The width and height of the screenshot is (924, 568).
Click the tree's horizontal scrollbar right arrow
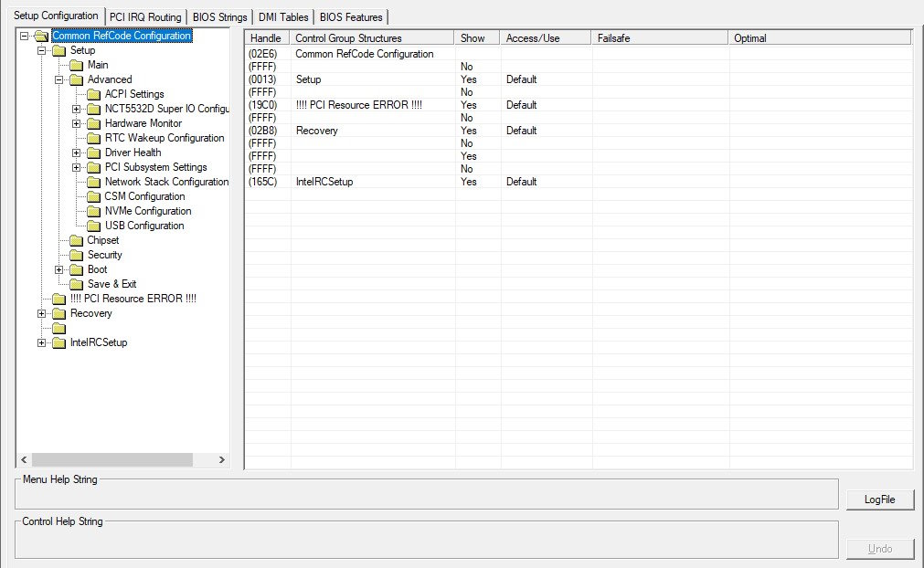tap(222, 460)
